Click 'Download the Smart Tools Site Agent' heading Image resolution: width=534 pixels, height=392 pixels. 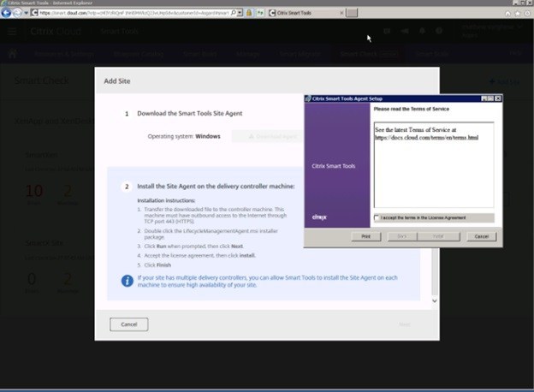tap(190, 114)
